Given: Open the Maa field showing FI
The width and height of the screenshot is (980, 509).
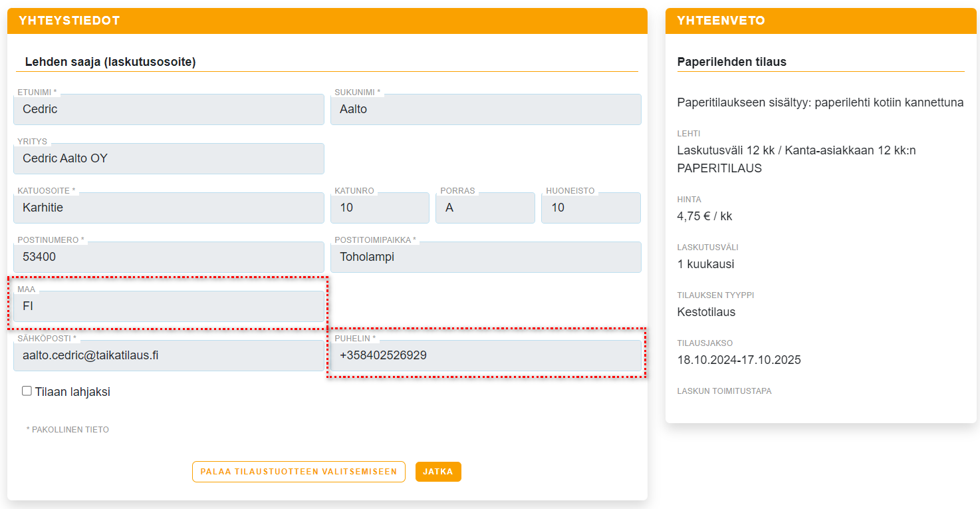Looking at the screenshot, I should tap(169, 306).
